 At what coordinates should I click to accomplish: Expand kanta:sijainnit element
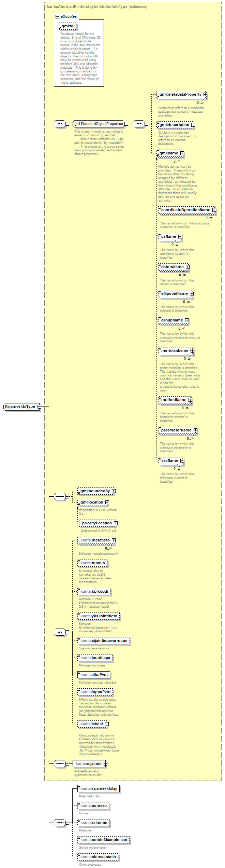click(105, 763)
